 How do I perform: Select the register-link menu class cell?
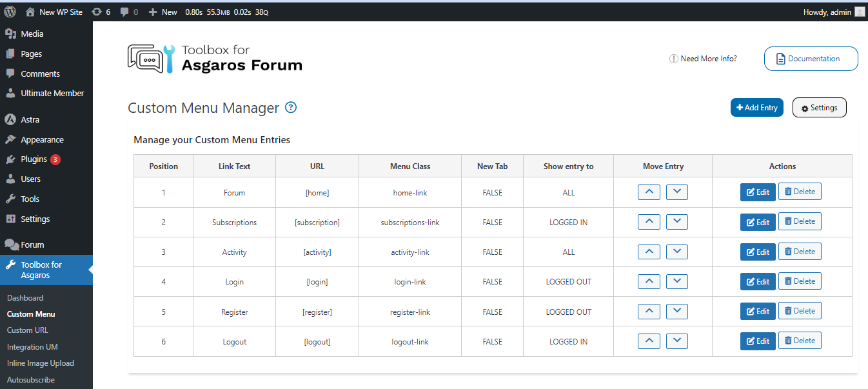tap(410, 312)
